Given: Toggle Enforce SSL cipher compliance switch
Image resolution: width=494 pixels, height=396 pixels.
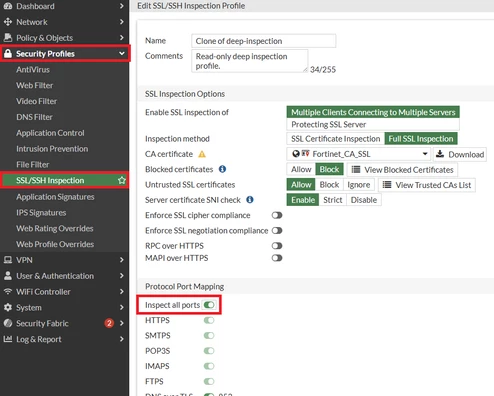Looking at the screenshot, I should point(277,215).
